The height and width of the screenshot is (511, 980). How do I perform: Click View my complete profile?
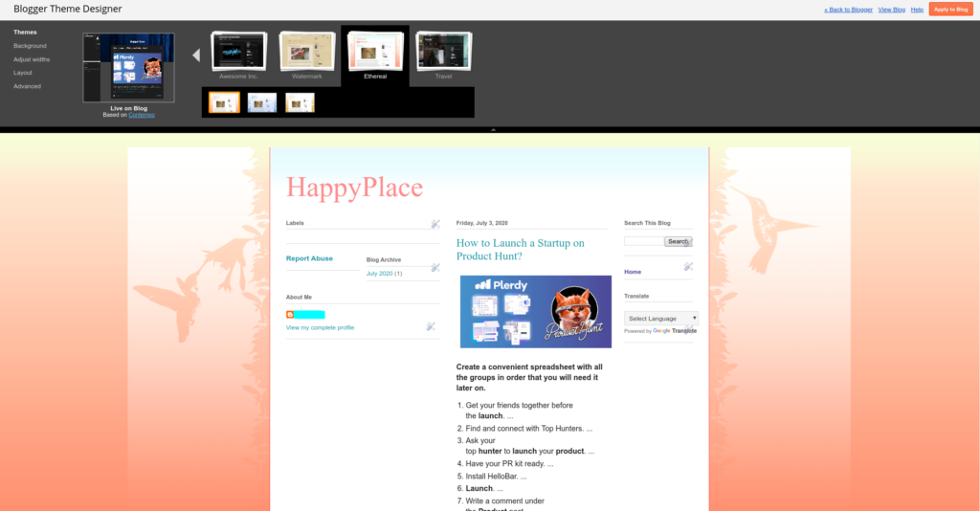[x=320, y=327]
